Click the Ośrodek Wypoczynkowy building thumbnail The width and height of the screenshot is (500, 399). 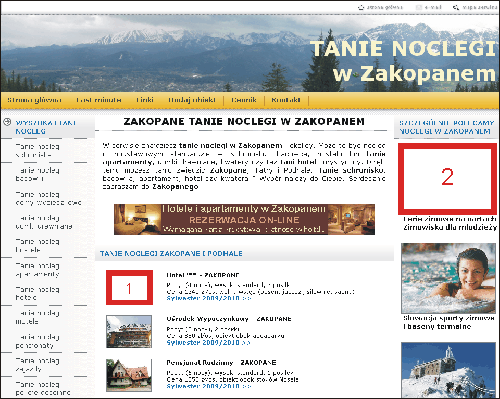129,332
